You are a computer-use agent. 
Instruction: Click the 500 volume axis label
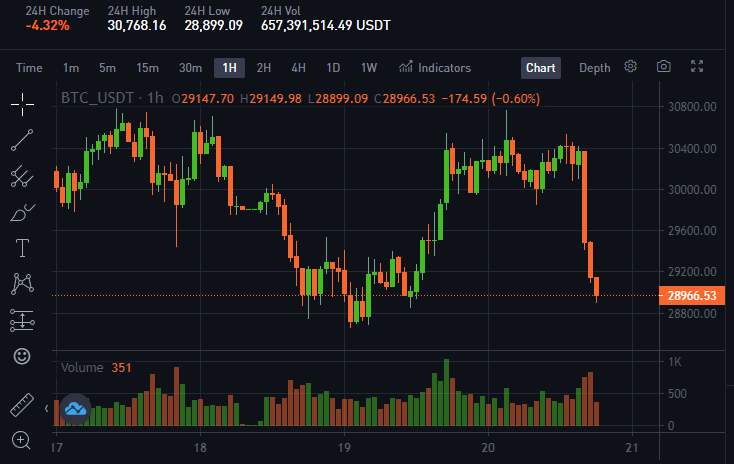[x=677, y=393]
